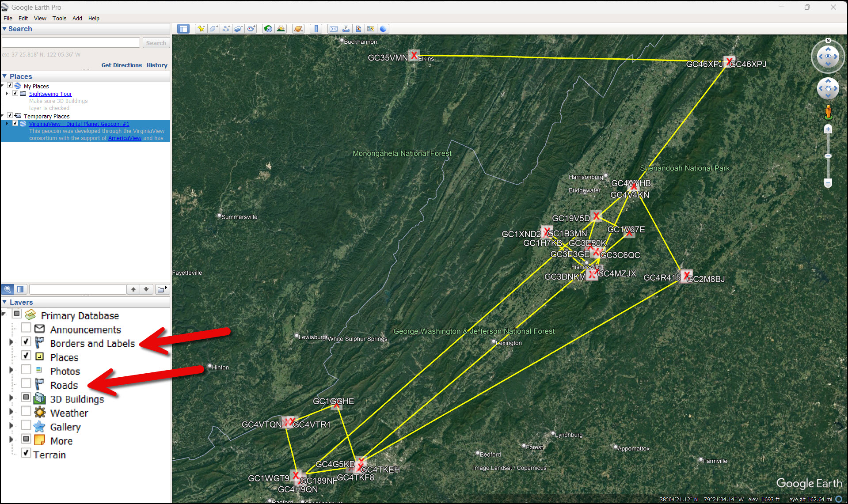Click in the search input field
This screenshot has height=504, width=848.
[71, 42]
